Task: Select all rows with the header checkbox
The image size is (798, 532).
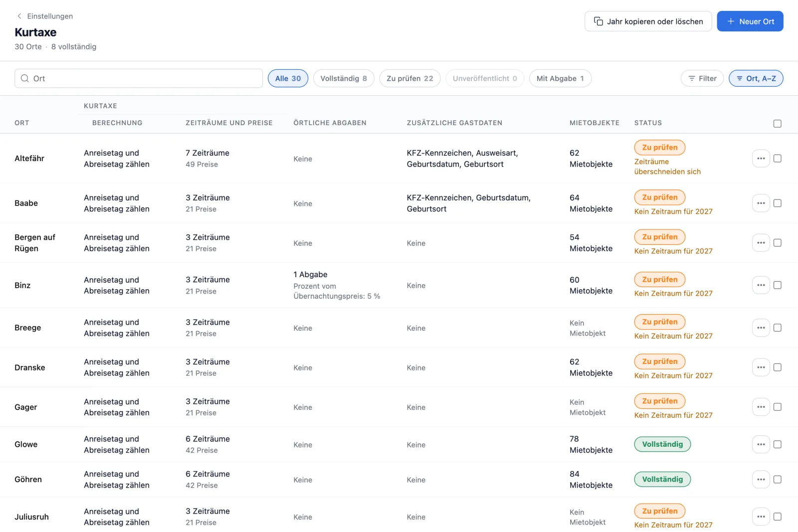Action: pos(777,124)
